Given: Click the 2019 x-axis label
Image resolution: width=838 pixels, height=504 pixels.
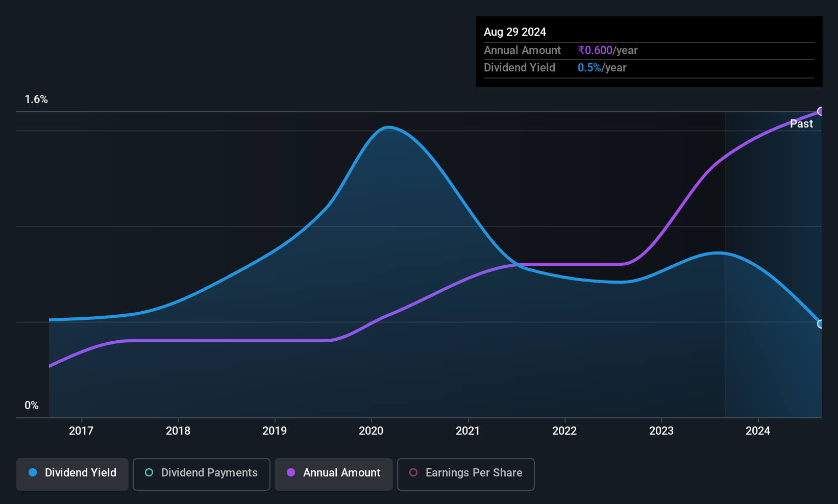Looking at the screenshot, I should click(275, 431).
